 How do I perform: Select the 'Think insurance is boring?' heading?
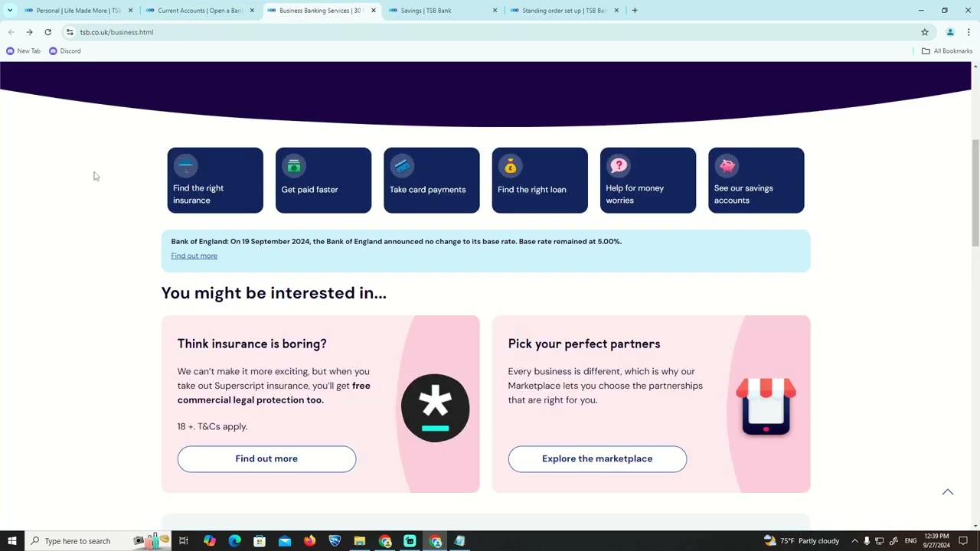point(252,344)
